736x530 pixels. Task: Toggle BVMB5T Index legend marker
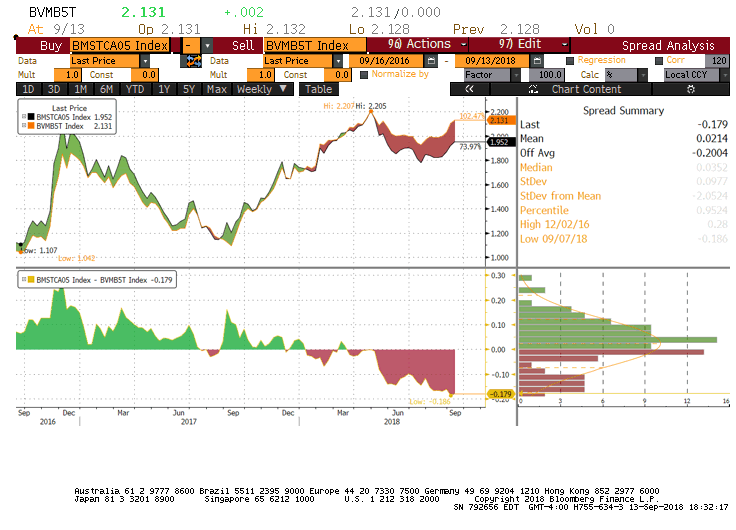coord(31,126)
